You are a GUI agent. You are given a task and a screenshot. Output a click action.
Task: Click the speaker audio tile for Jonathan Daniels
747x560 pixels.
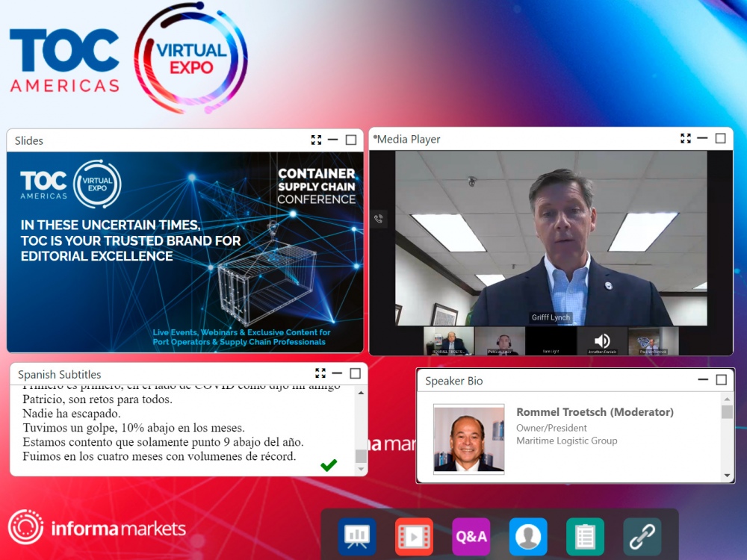[x=602, y=341]
